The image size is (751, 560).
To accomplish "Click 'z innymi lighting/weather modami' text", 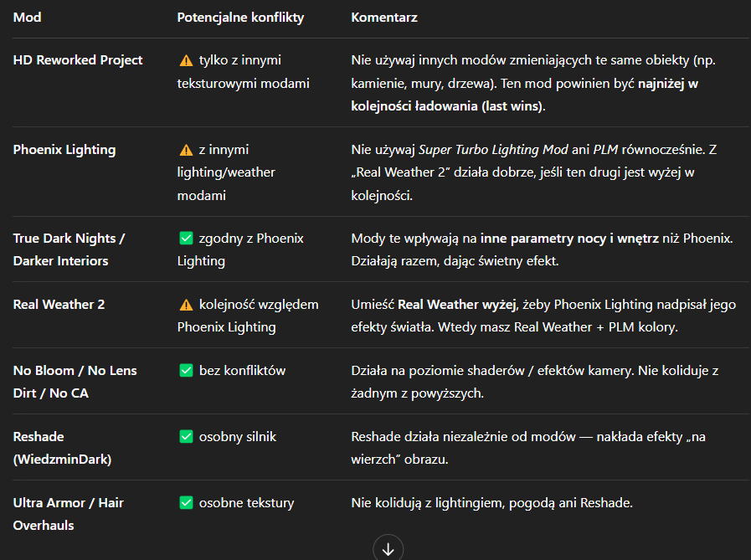I will pos(226,172).
